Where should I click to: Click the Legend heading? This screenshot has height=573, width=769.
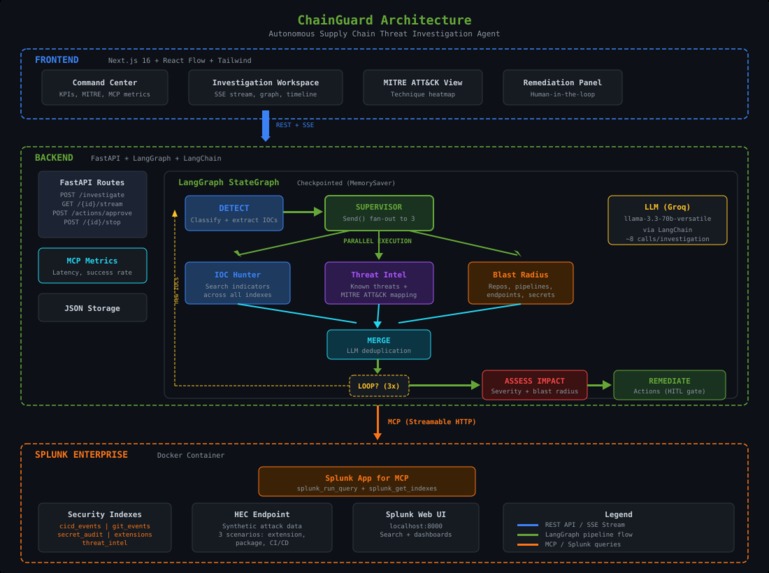coord(618,514)
